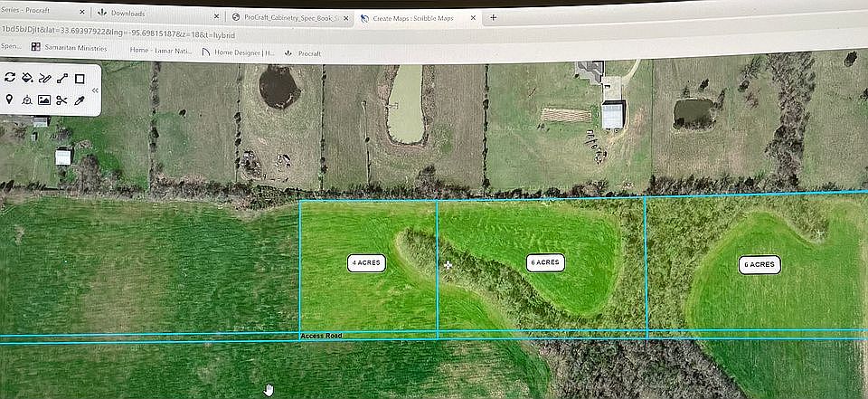Image resolution: width=868 pixels, height=399 pixels.
Task: Click the middle 6 ACRES parcel label
Action: click(x=545, y=262)
